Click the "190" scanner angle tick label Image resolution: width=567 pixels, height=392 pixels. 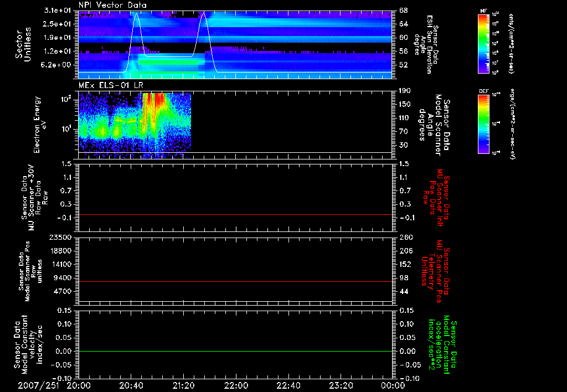coord(405,91)
